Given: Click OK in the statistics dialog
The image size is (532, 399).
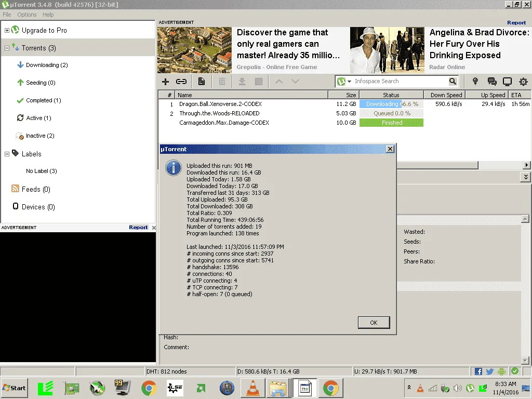Looking at the screenshot, I should tap(374, 323).
